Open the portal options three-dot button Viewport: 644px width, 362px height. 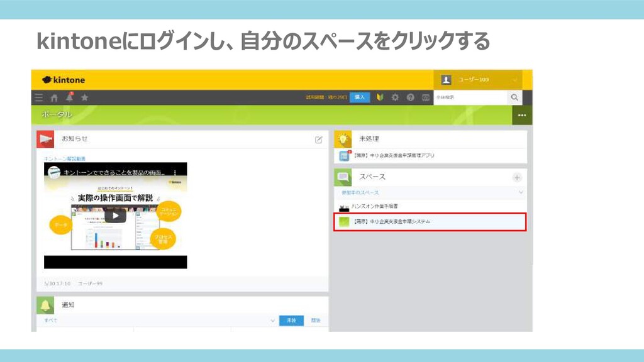point(522,116)
